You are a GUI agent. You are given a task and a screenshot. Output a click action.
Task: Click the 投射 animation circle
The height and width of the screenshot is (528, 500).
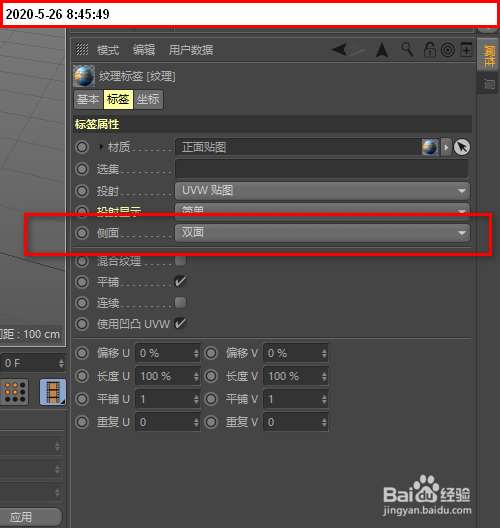pos(82,191)
